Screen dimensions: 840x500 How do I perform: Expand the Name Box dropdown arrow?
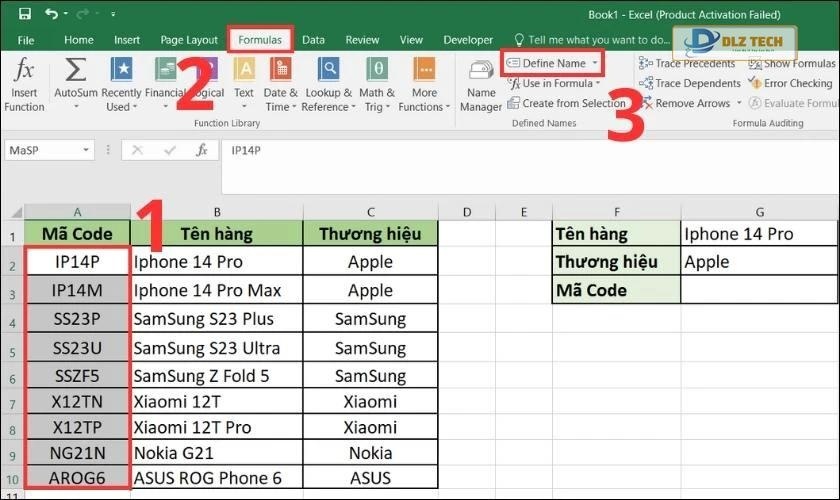[x=86, y=150]
